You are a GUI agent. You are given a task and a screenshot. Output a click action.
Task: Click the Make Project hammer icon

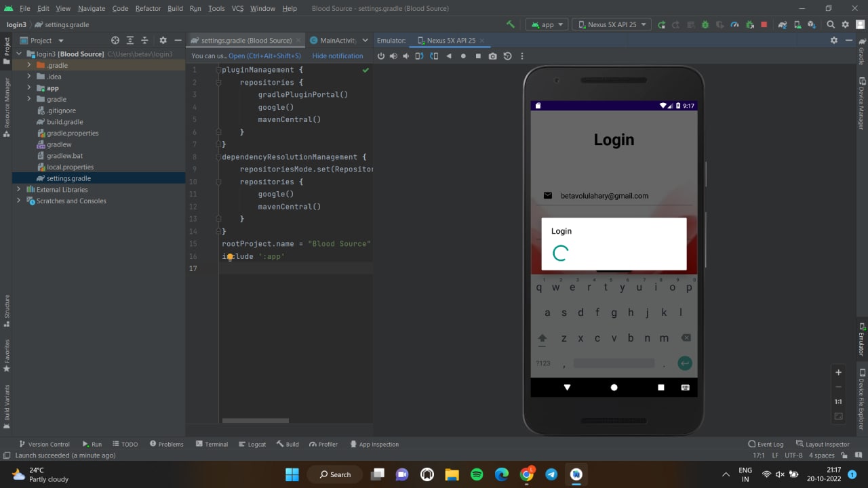tap(511, 24)
